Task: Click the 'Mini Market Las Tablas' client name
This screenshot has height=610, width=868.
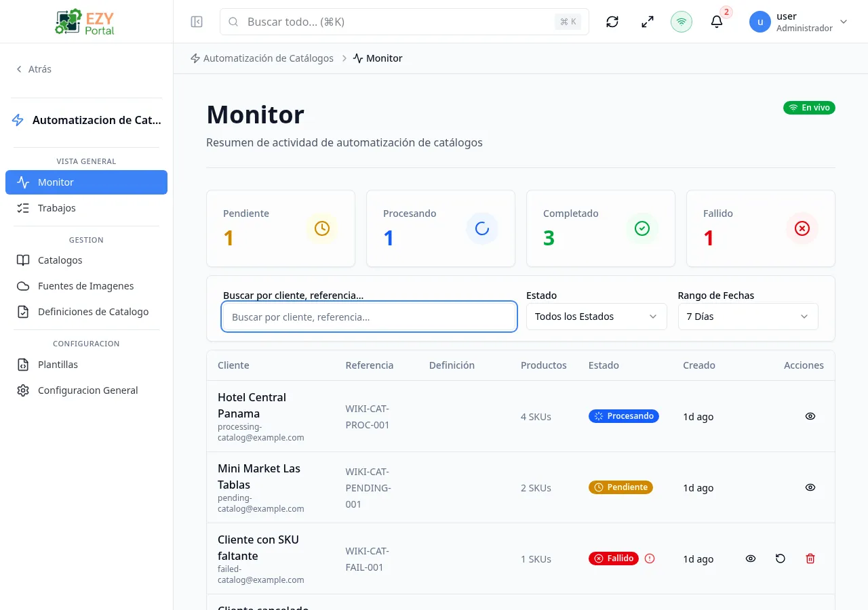Action: pyautogui.click(x=259, y=476)
